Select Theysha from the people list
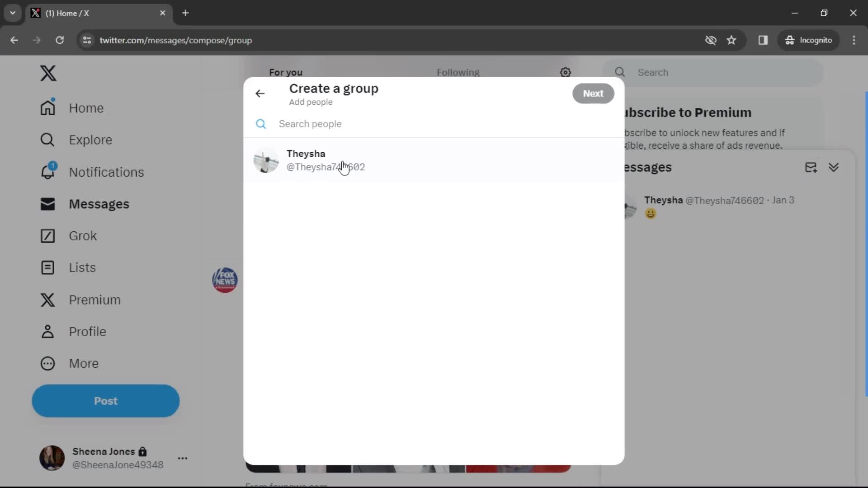868x488 pixels. (434, 160)
